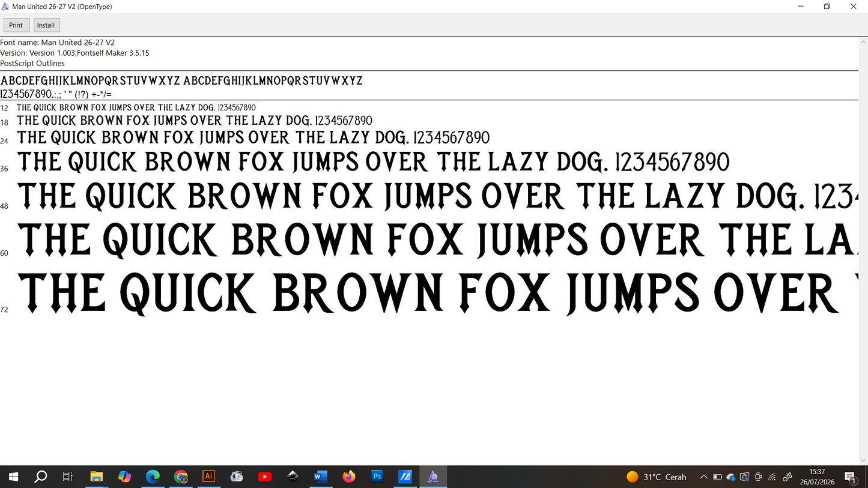This screenshot has height=488, width=868.
Task: Minimize the font viewer window
Action: (801, 7)
